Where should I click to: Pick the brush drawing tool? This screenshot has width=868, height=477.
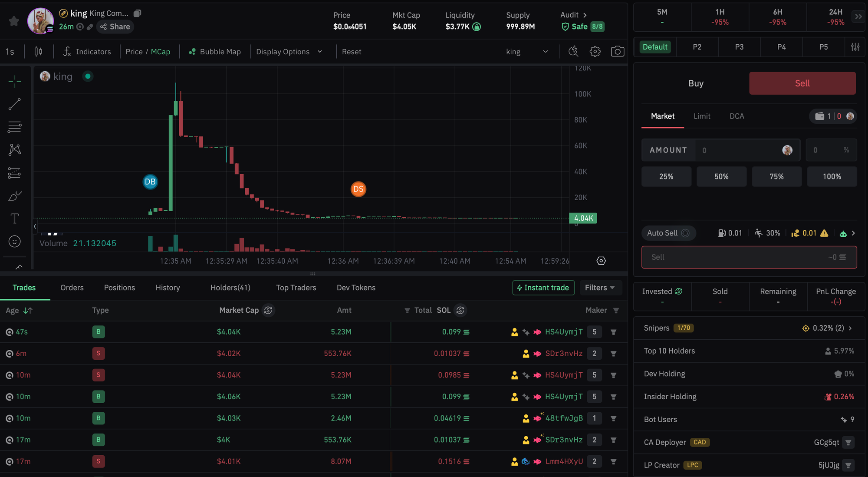[14, 195]
